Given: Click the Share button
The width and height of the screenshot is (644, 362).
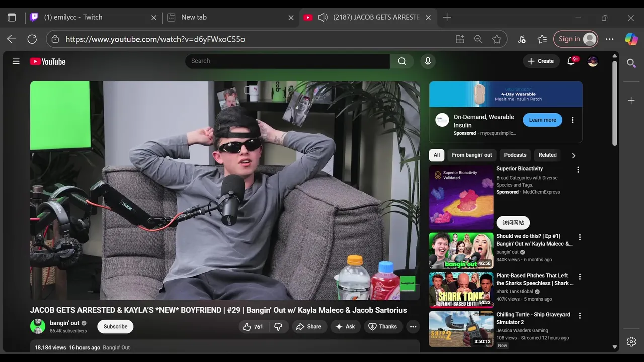Looking at the screenshot, I should click(x=309, y=327).
